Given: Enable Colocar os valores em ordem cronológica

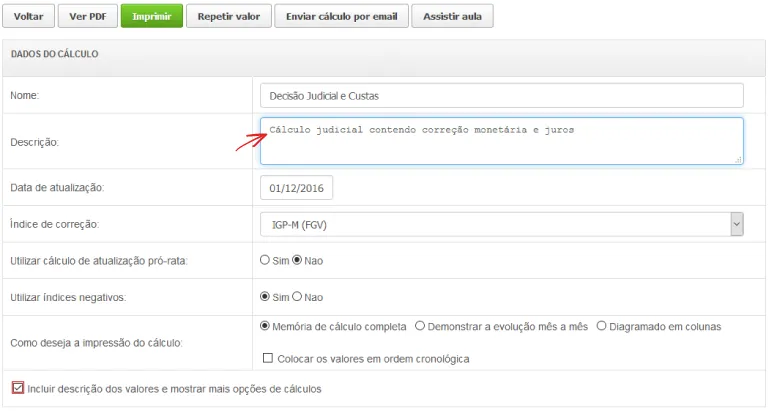Looking at the screenshot, I should point(267,358).
